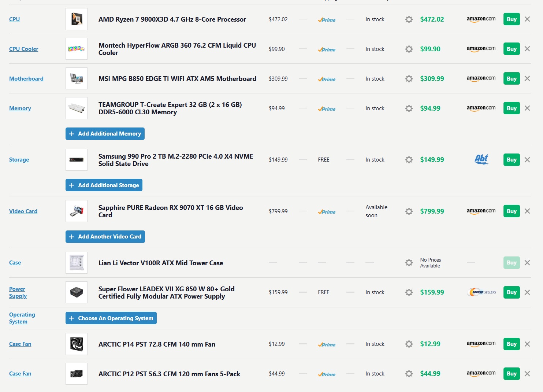Buy the Super Flower LEADEX PSU
The width and height of the screenshot is (543, 392).
tap(512, 292)
